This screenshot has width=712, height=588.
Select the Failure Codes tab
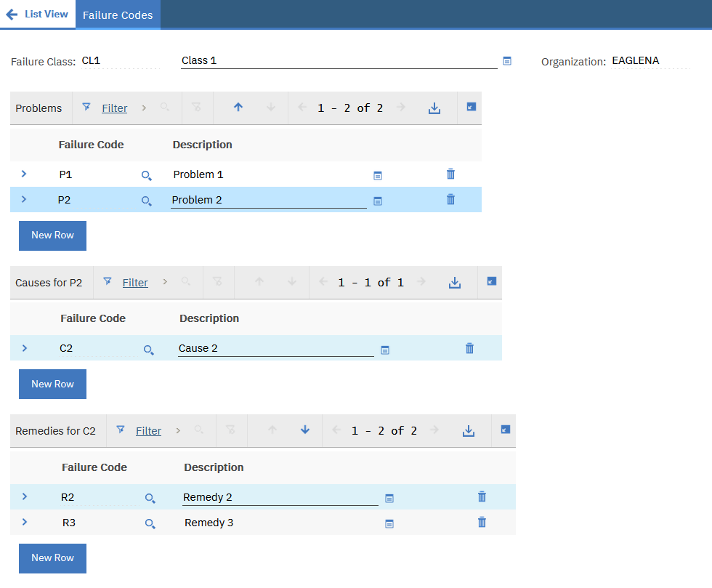pos(118,15)
